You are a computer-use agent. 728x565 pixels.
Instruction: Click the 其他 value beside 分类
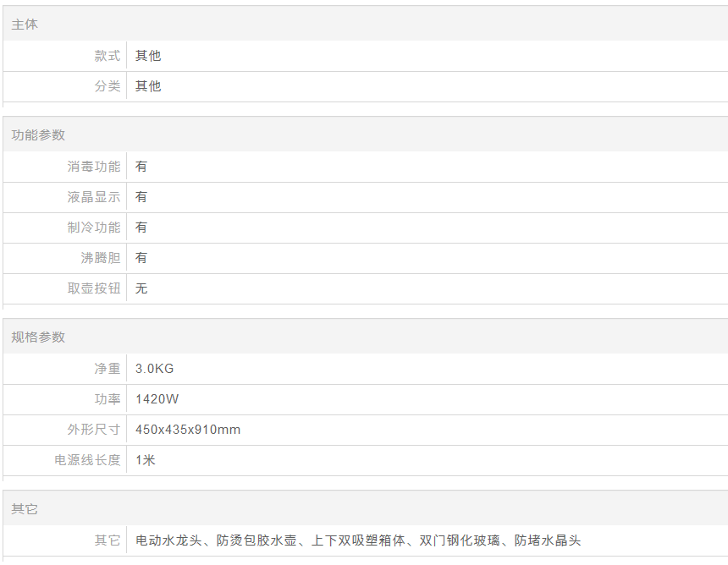click(x=148, y=86)
